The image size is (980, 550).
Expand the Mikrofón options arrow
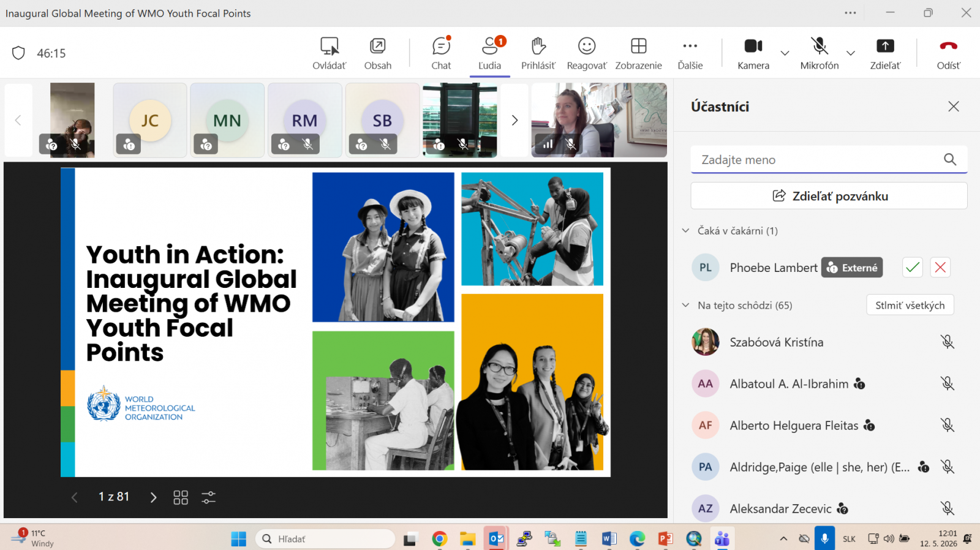tap(851, 53)
